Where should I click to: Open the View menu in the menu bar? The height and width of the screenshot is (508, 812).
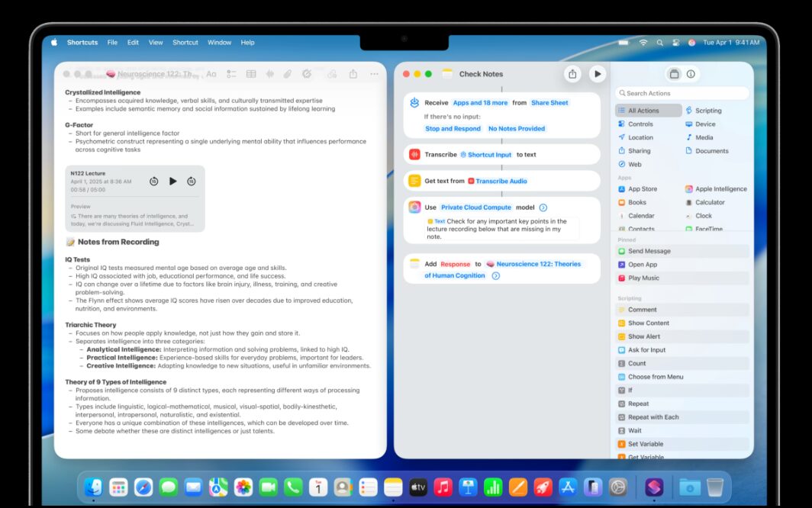point(156,43)
